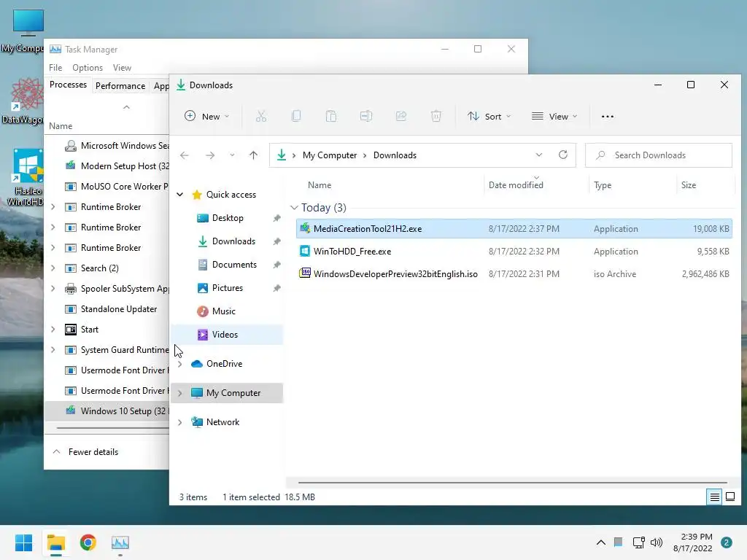
Task: Select Modern Setup Host process row
Action: (x=107, y=166)
